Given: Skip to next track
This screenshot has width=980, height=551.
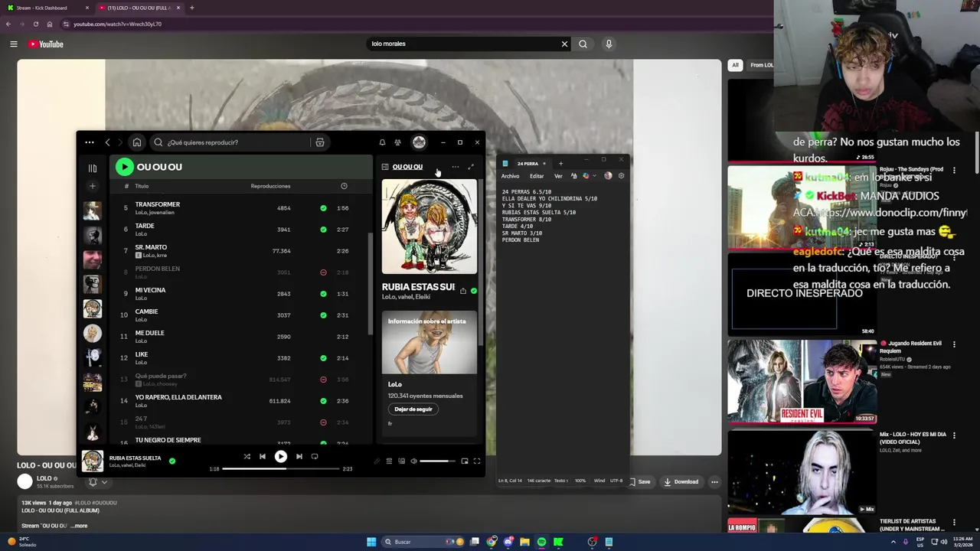Looking at the screenshot, I should pos(299,457).
